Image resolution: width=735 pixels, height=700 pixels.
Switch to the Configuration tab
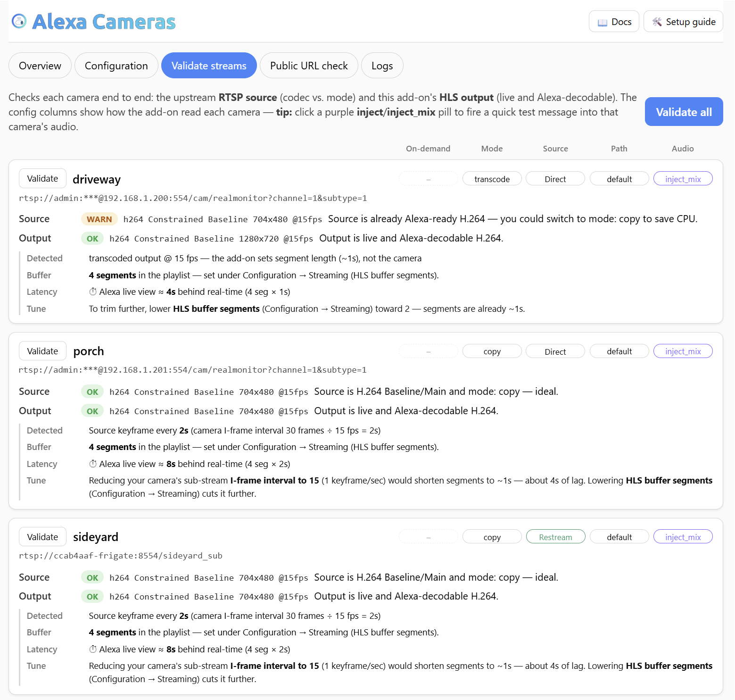[x=116, y=66]
